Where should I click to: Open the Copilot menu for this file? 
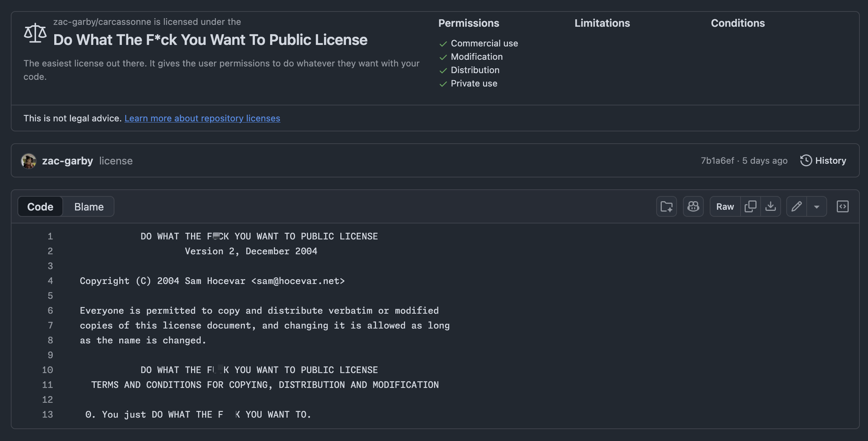pos(693,206)
